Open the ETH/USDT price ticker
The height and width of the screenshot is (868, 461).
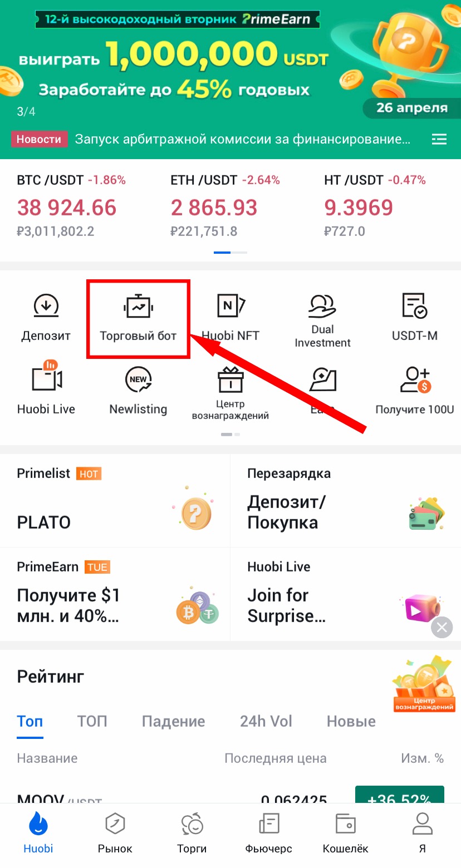pos(225,206)
